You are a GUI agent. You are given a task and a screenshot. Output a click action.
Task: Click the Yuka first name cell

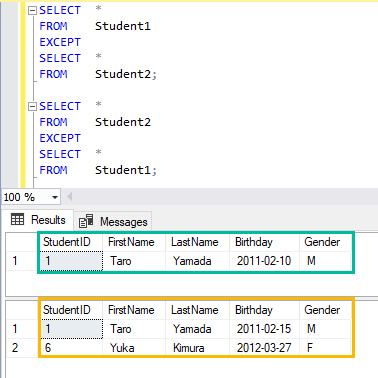click(x=134, y=348)
